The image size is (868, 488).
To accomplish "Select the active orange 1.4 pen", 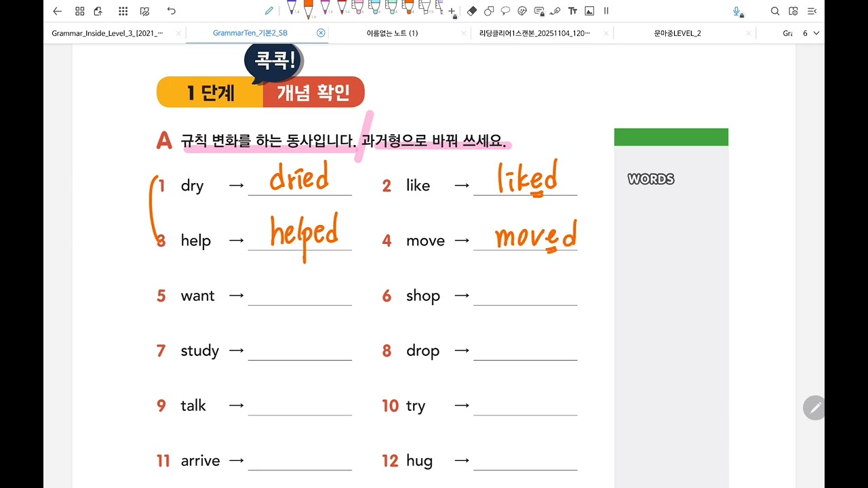I will pyautogui.click(x=309, y=9).
